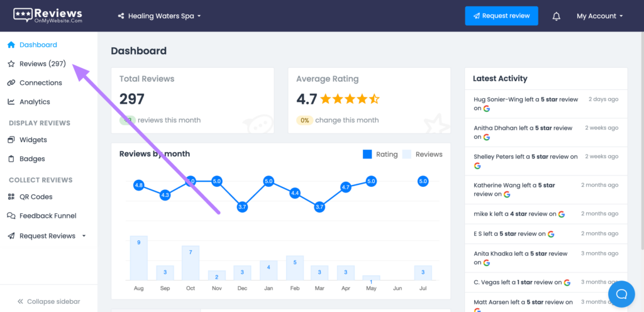The image size is (644, 312).
Task: Click the May bar showing 1 review
Action: (x=371, y=277)
